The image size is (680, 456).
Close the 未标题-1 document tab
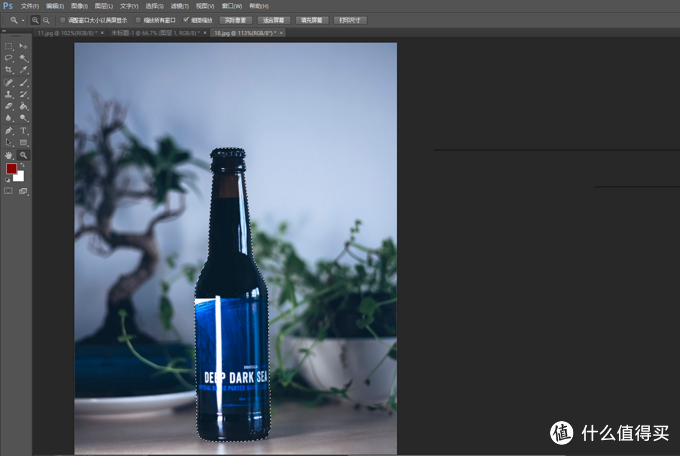click(205, 33)
